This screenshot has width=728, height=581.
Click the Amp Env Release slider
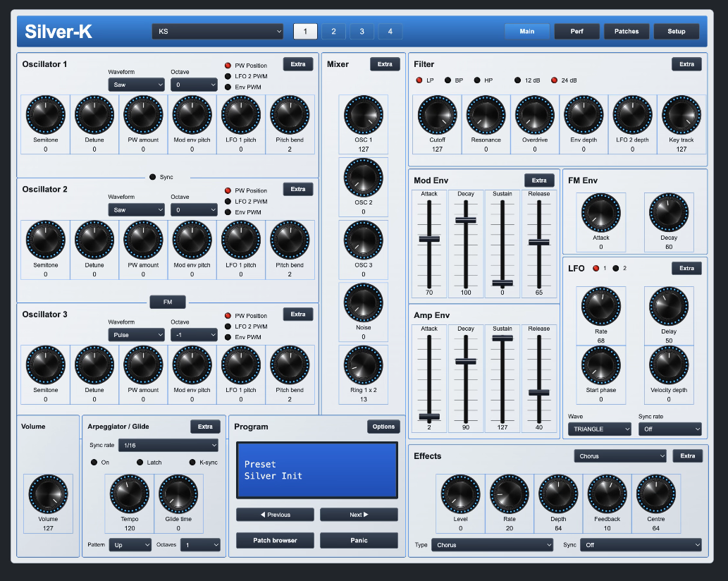[x=538, y=393]
